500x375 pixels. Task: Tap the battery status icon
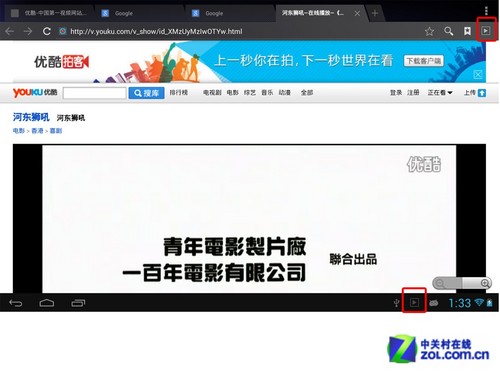(489, 303)
